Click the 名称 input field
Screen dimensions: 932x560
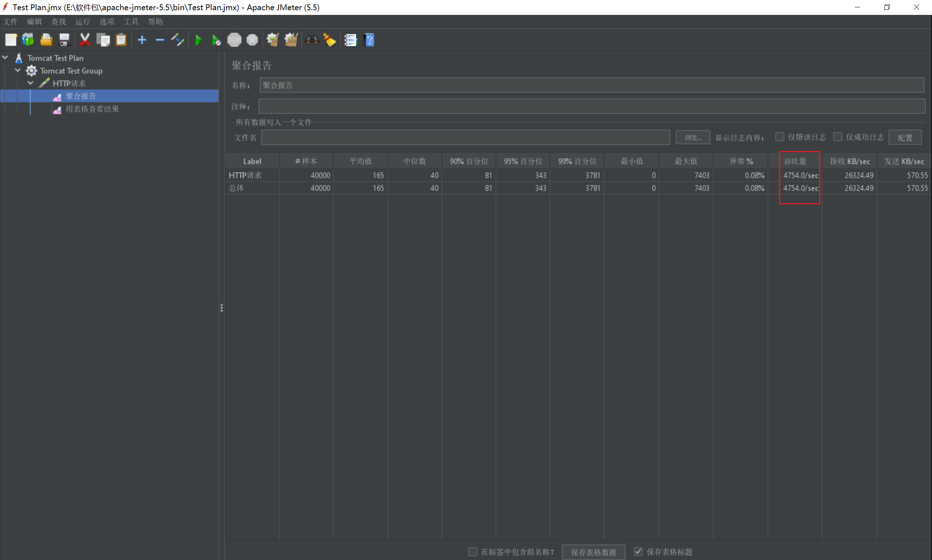pos(592,85)
